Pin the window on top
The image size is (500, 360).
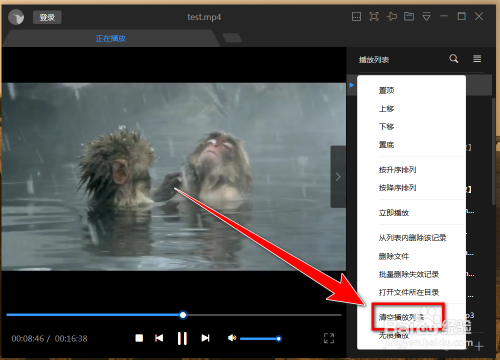click(x=391, y=16)
